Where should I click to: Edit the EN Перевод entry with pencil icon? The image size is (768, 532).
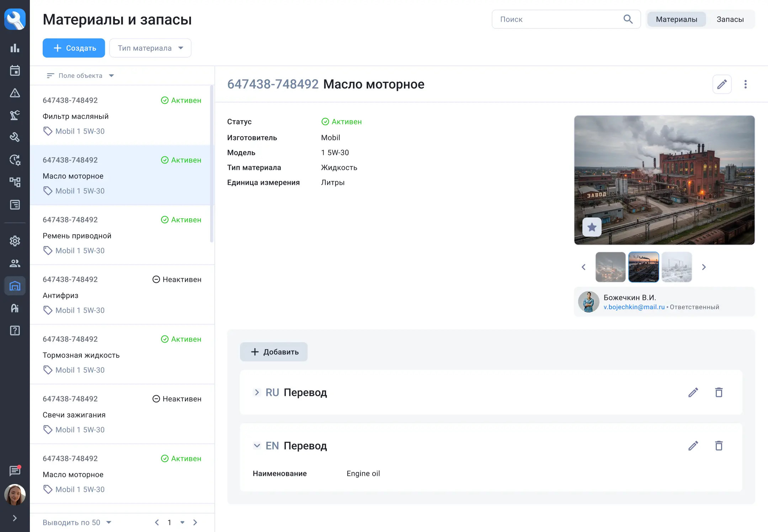[x=693, y=446]
